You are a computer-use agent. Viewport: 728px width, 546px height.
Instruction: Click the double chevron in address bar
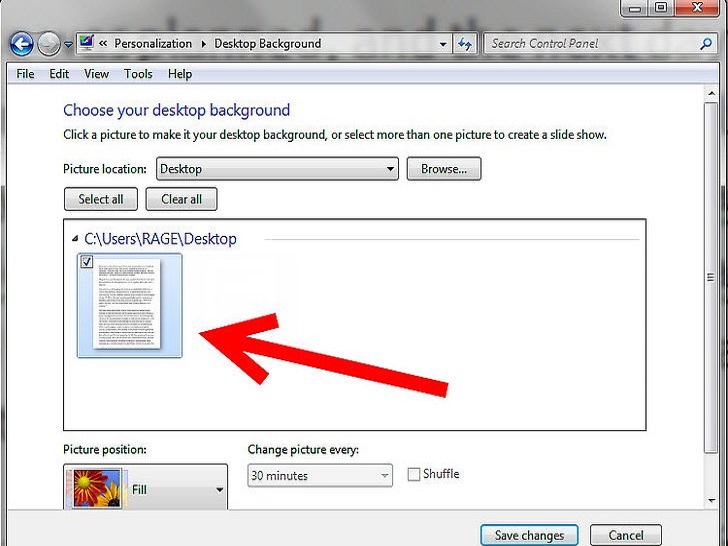[103, 43]
